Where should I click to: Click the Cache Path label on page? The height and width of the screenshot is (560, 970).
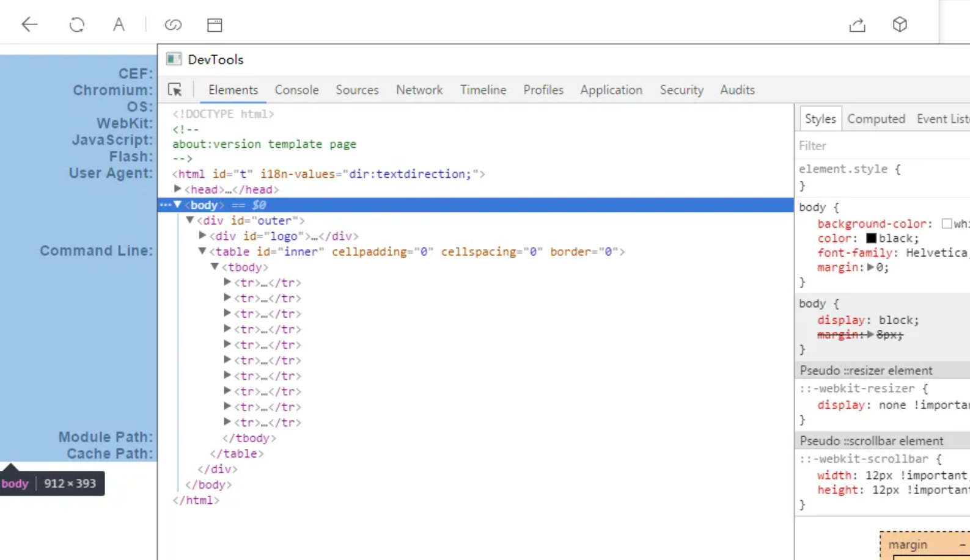click(110, 454)
